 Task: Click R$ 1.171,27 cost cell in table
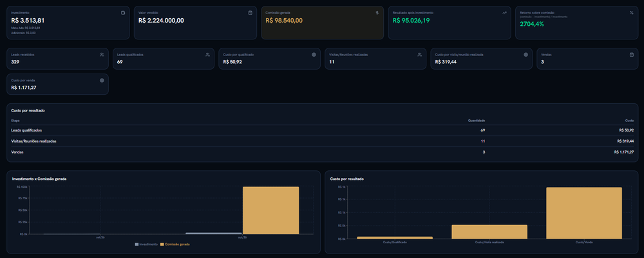[624, 152]
